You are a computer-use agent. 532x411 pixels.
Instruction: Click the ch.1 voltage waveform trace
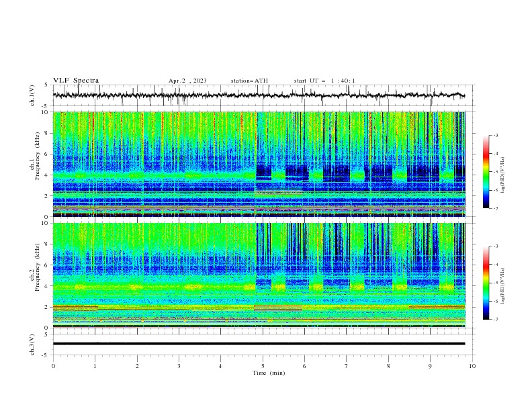coord(259,95)
